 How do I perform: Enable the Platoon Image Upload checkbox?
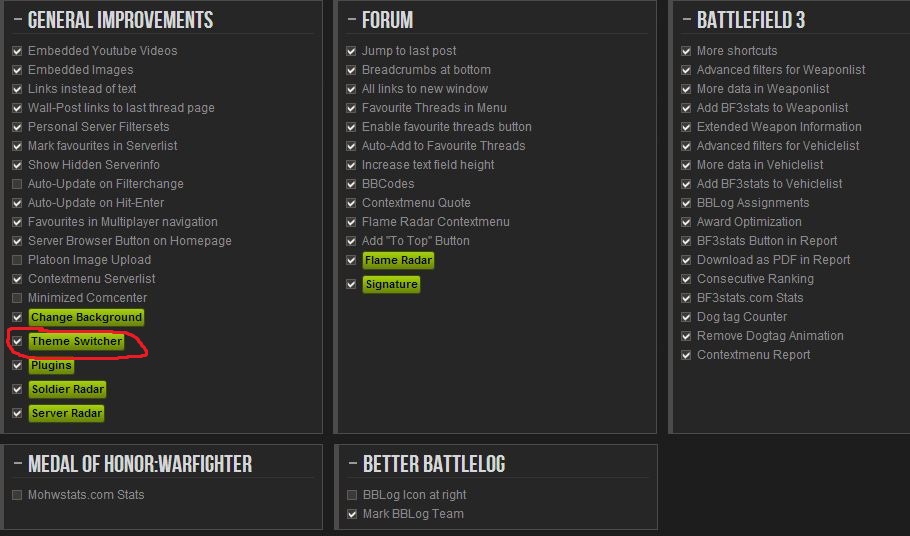17,260
